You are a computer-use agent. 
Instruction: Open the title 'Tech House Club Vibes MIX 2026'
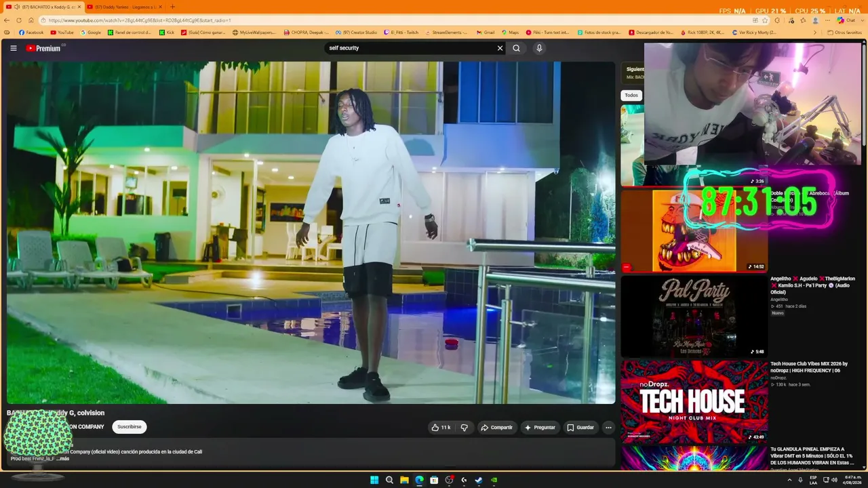click(809, 367)
